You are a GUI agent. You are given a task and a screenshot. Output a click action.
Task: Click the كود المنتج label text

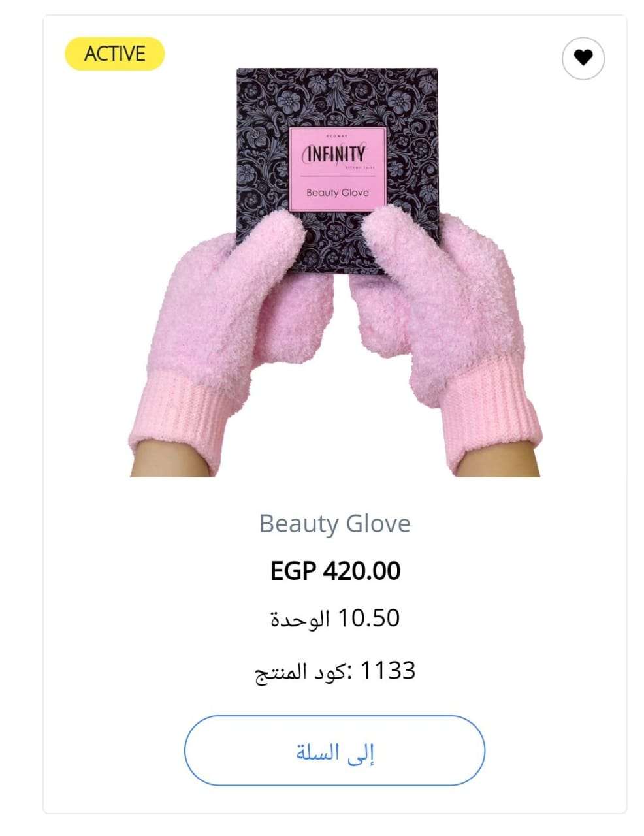click(x=301, y=671)
